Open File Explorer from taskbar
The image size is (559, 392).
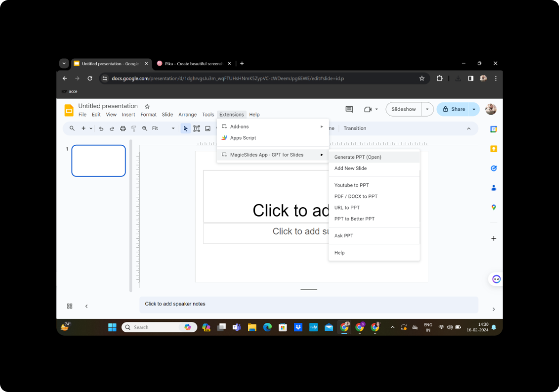pyautogui.click(x=252, y=327)
